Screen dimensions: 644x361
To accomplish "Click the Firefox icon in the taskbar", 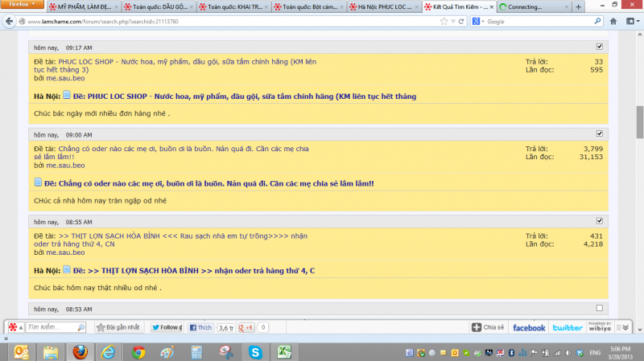I will click(x=80, y=351).
